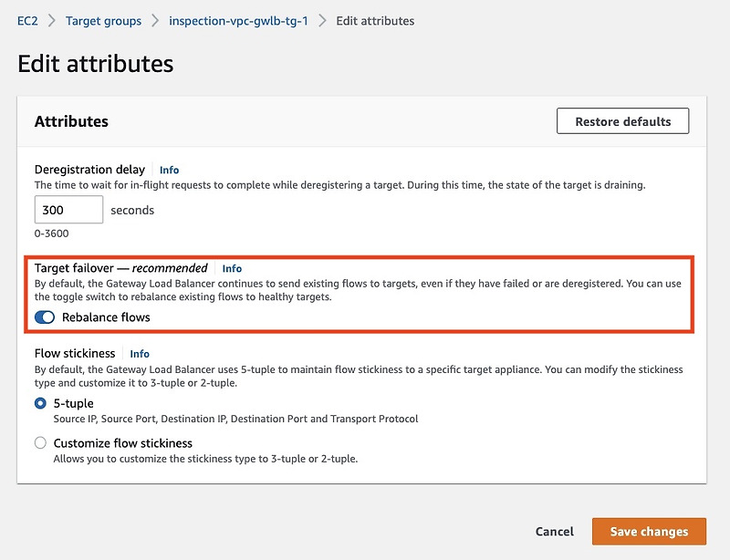This screenshot has width=730, height=560.
Task: Cancel editing target group attributes
Action: pyautogui.click(x=554, y=531)
